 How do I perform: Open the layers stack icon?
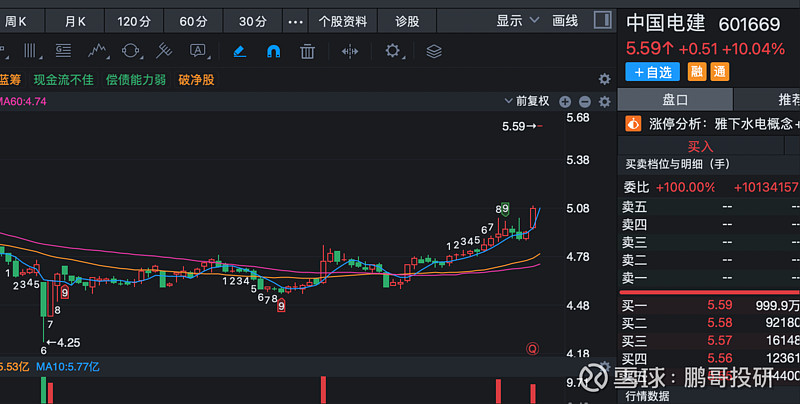[434, 51]
